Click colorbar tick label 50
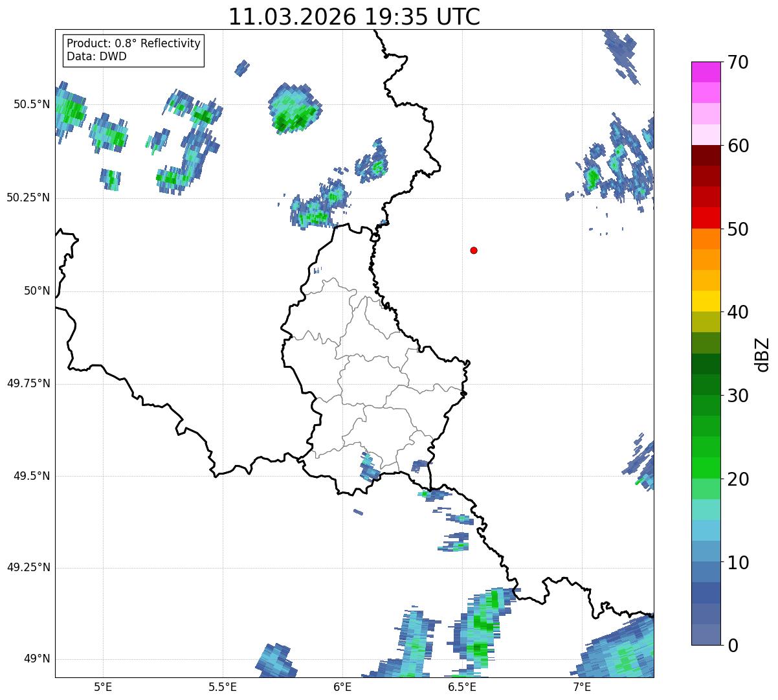Screen dimensions: 778x700 click(738, 229)
